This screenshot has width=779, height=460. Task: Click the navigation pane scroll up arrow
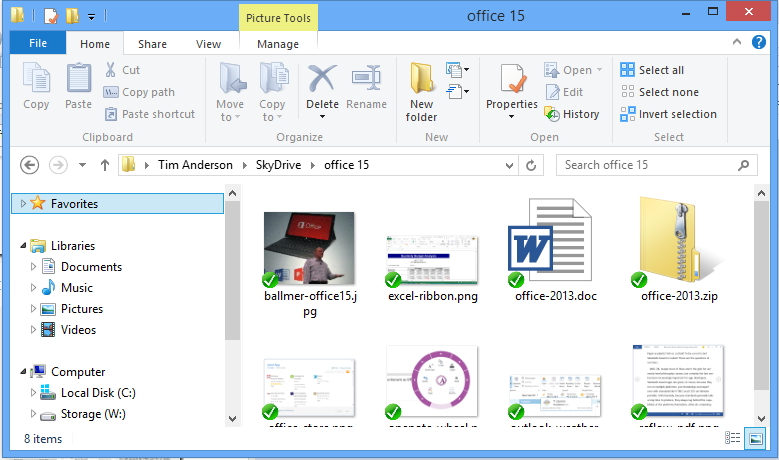click(233, 193)
